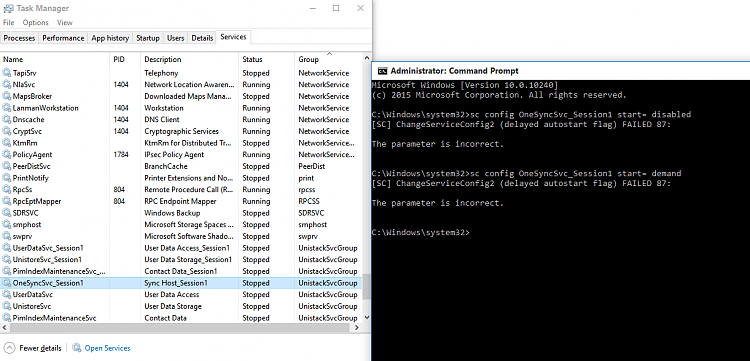Open the File menu in Task Manager
This screenshot has width=750, height=361.
coord(9,22)
